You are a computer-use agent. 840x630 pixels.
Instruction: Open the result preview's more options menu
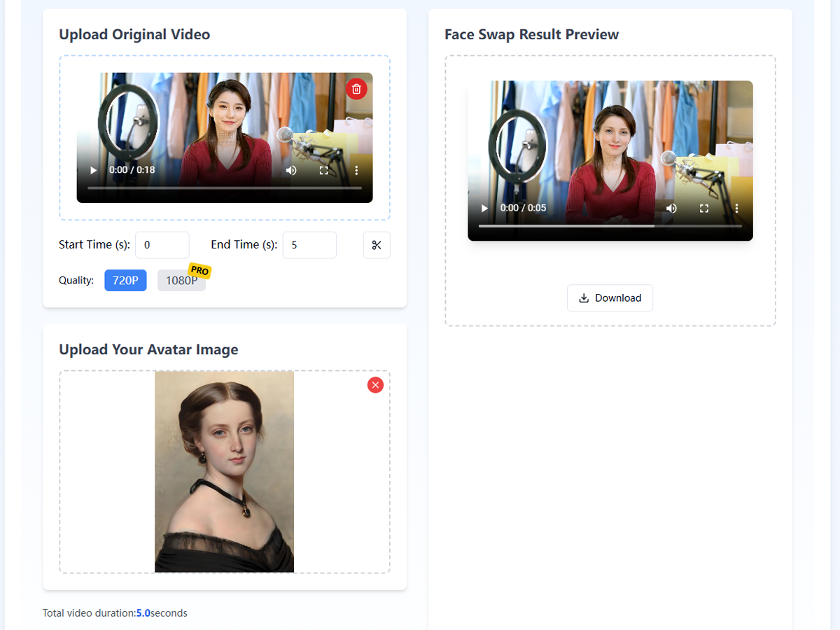click(736, 208)
